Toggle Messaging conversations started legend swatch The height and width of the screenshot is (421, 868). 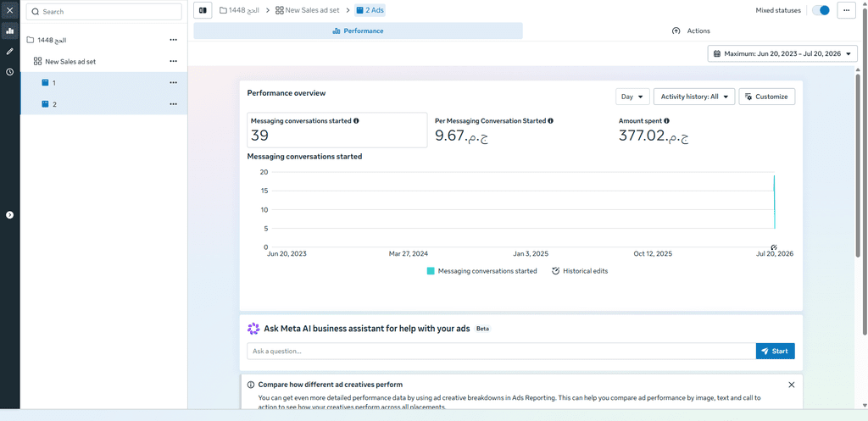(431, 271)
